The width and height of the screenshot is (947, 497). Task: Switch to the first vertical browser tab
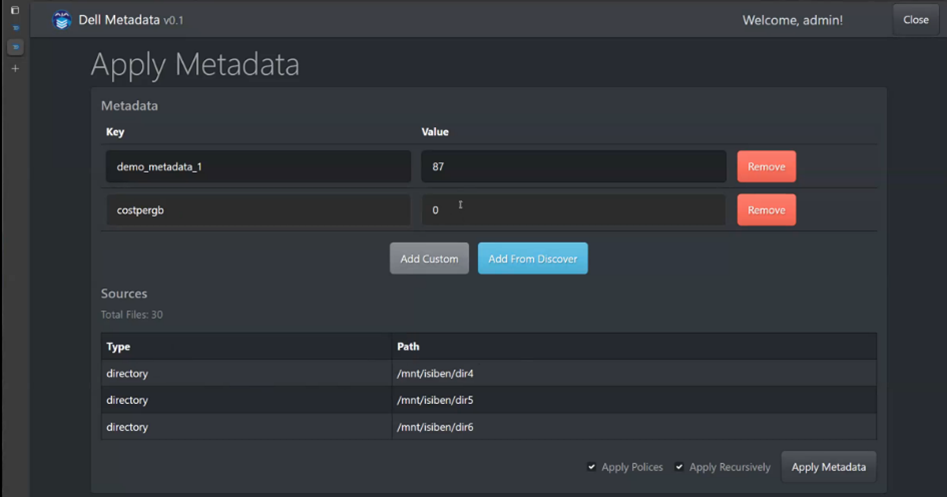click(x=15, y=28)
